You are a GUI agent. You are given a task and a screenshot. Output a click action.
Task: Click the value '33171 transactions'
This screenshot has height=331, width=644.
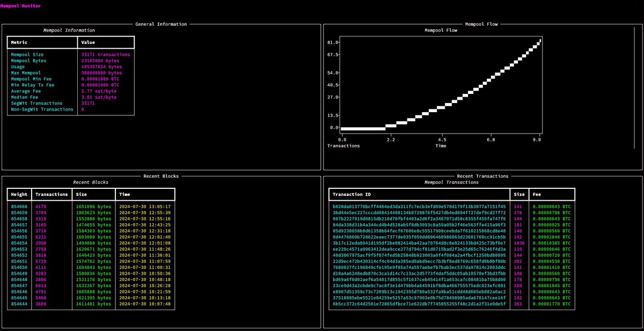click(106, 55)
